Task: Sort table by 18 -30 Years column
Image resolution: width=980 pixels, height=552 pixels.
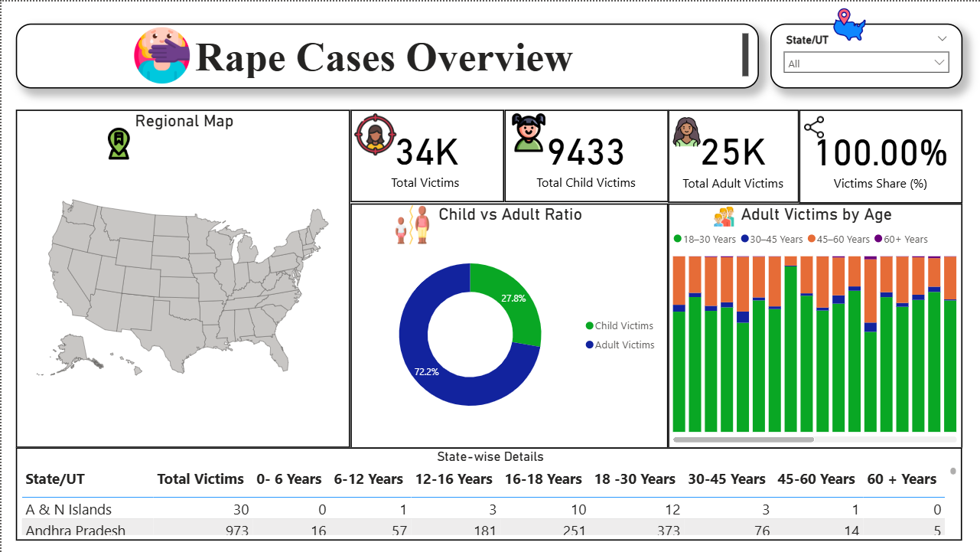Action: click(634, 479)
